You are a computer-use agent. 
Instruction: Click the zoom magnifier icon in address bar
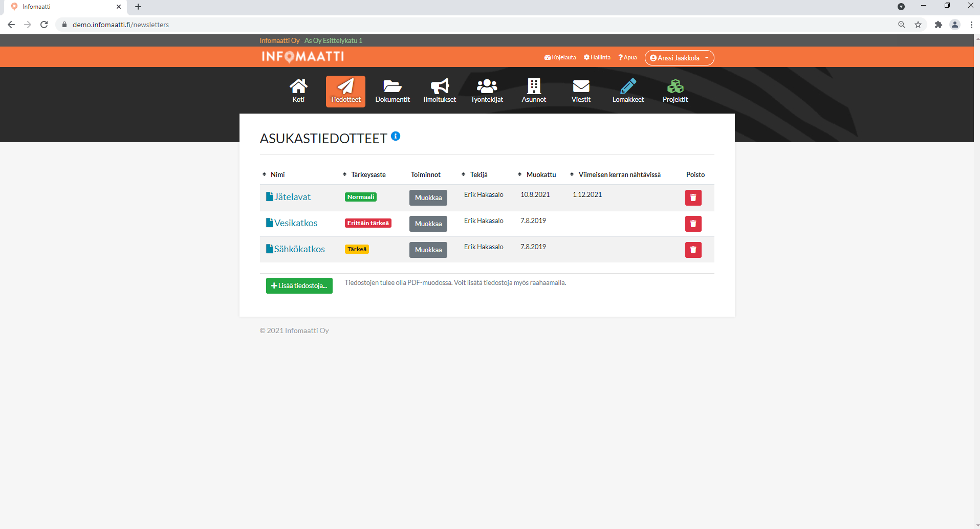(902, 25)
